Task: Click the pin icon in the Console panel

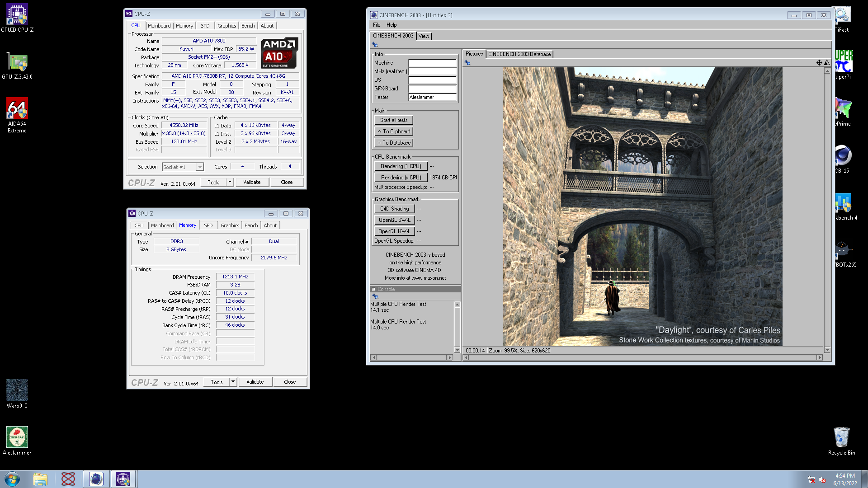Action: pos(375,296)
